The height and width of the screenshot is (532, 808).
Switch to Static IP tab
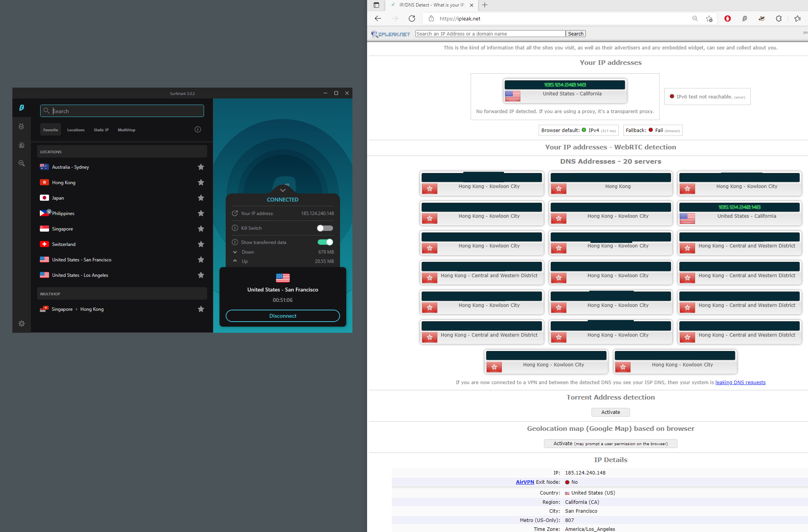tap(101, 130)
